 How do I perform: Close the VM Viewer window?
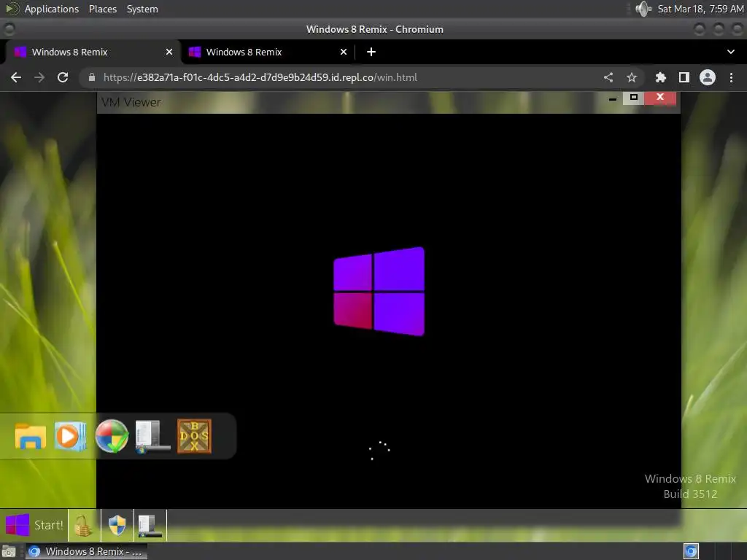(660, 98)
